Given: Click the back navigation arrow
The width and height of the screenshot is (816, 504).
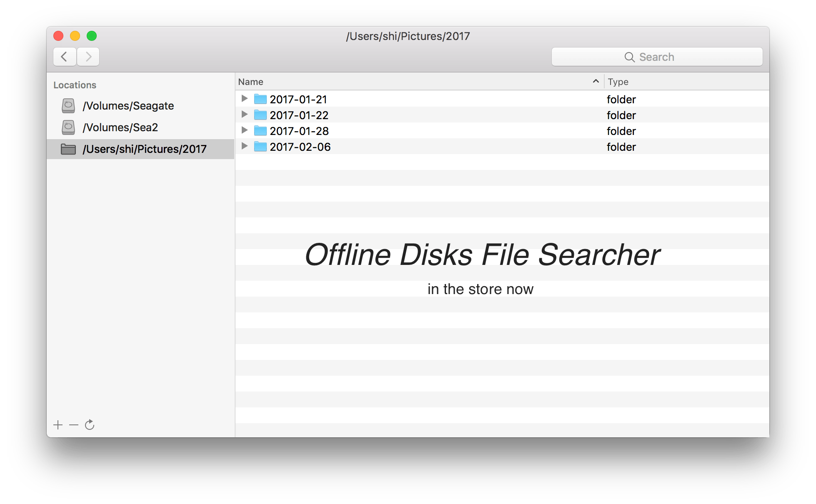Looking at the screenshot, I should click(65, 57).
